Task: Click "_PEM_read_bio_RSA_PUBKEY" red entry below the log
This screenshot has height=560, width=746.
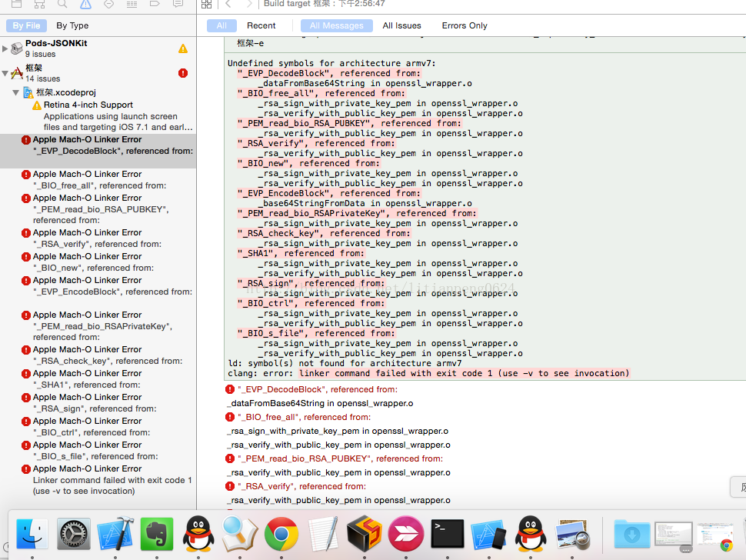Action: point(340,458)
